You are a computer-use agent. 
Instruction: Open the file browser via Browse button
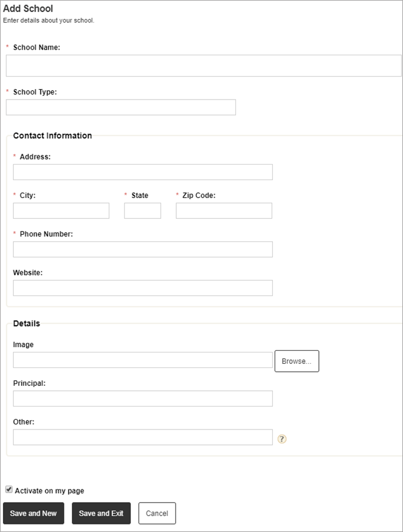[x=296, y=361]
